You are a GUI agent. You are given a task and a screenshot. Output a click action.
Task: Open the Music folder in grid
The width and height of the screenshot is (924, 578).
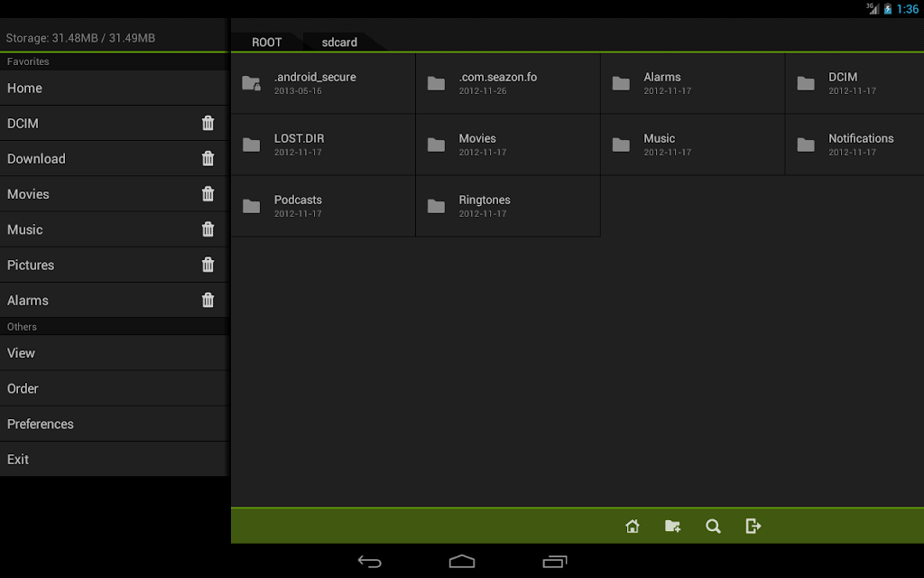(692, 144)
